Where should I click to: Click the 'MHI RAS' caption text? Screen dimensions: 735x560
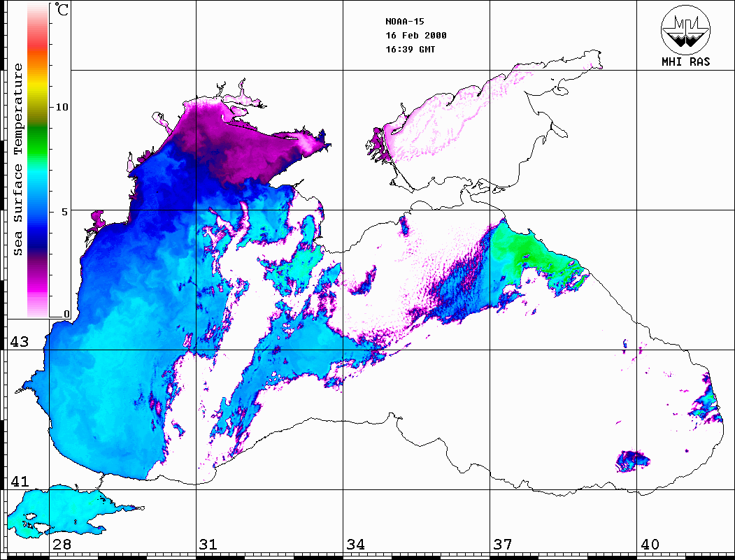pos(686,62)
